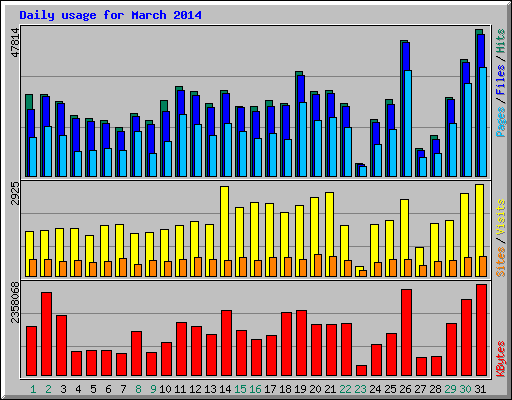Click the 2925 visits axis label
Screen dimensions: 512x400
click(15, 193)
